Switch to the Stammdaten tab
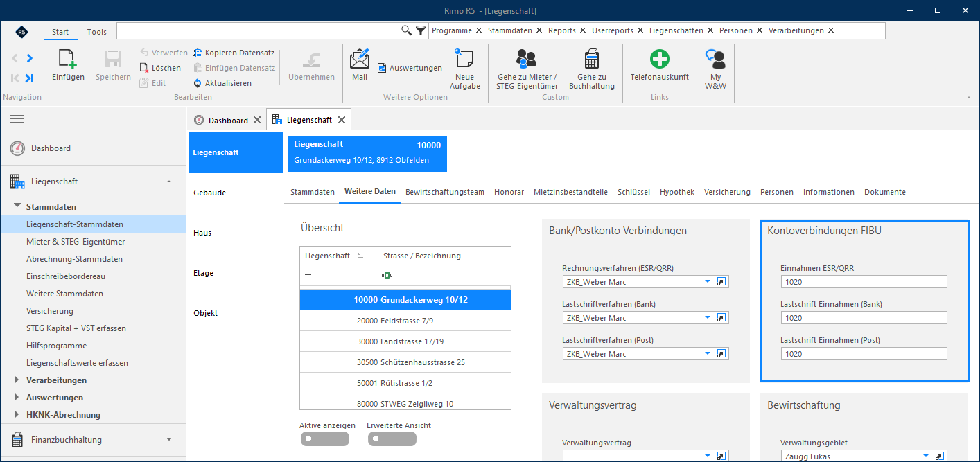 tap(313, 192)
